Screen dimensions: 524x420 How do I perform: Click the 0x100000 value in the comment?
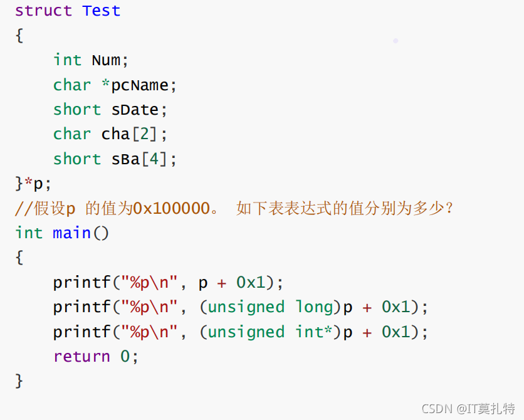pos(172,209)
